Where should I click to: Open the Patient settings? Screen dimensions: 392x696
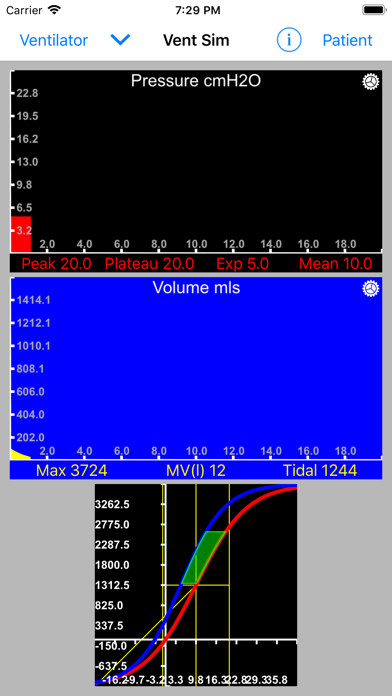tap(347, 40)
